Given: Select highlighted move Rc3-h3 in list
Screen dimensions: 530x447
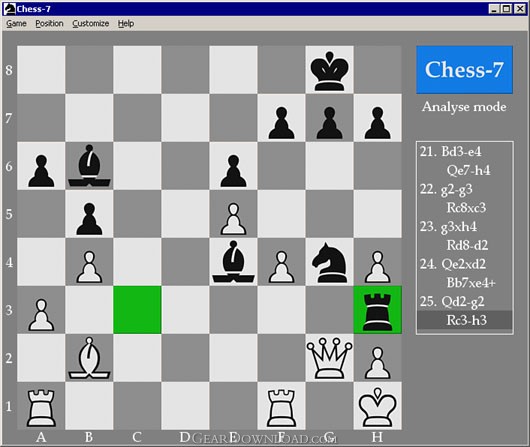Looking at the screenshot, I should (465, 320).
